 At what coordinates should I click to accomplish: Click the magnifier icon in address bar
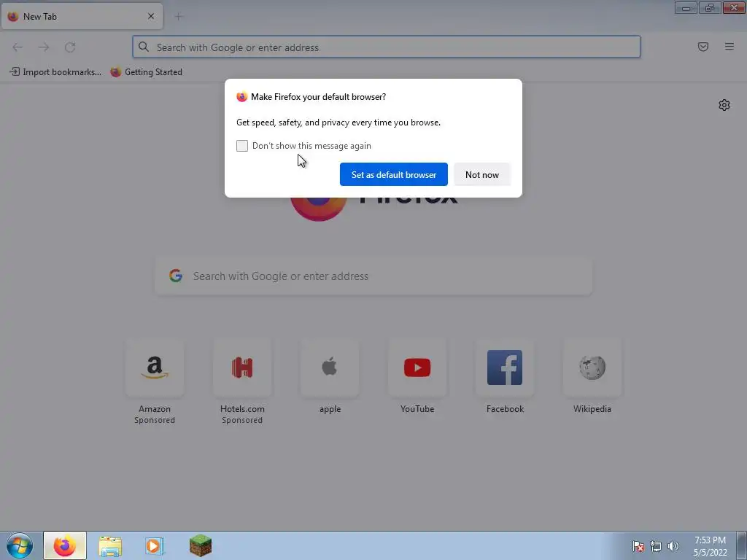pos(144,47)
